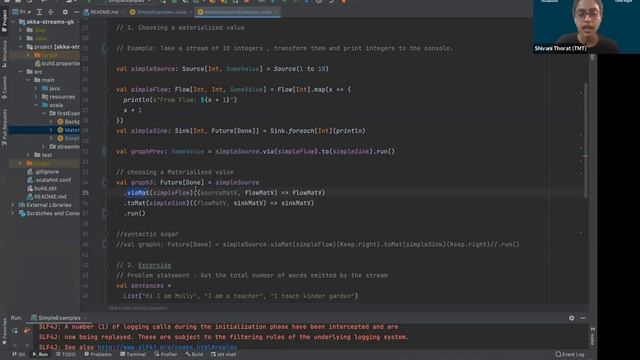Select the firstExam... package in tree

point(64,113)
